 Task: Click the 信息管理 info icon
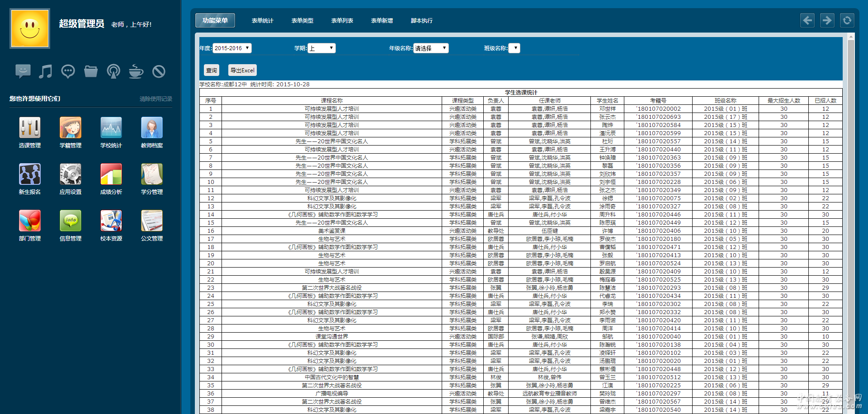tap(71, 221)
